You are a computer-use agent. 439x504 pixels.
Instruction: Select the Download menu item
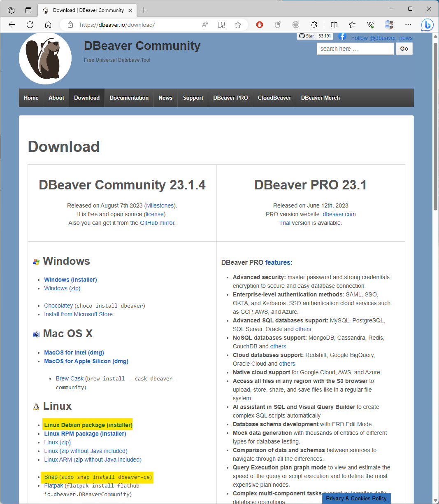[87, 98]
